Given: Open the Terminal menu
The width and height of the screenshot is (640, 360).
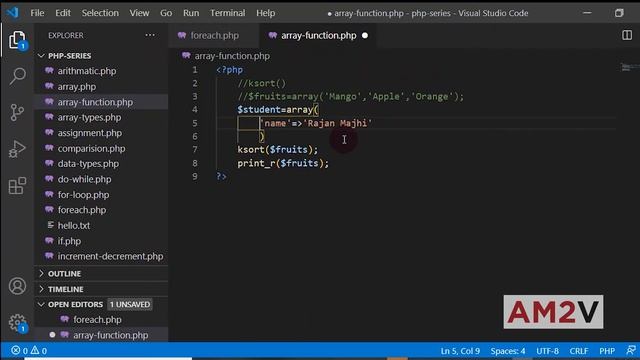Looking at the screenshot, I should 227,13.
